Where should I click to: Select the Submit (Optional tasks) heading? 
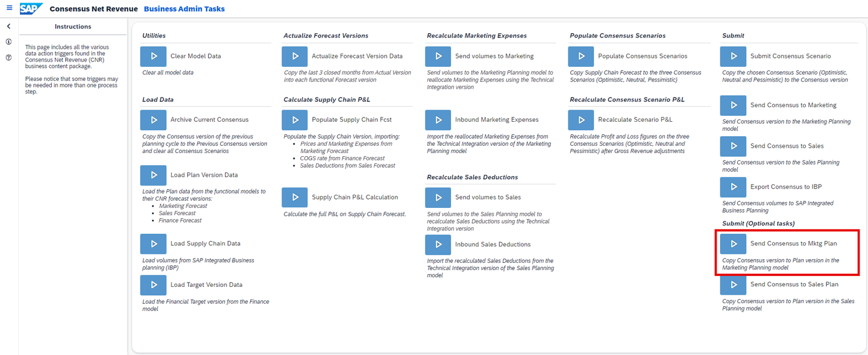point(758,224)
